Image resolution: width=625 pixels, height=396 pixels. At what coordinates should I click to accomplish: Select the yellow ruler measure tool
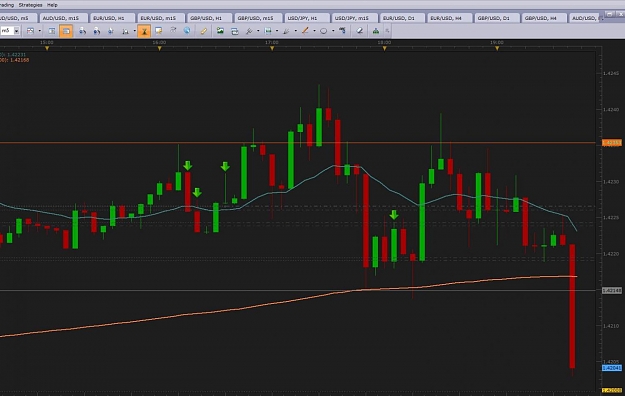coord(204,31)
